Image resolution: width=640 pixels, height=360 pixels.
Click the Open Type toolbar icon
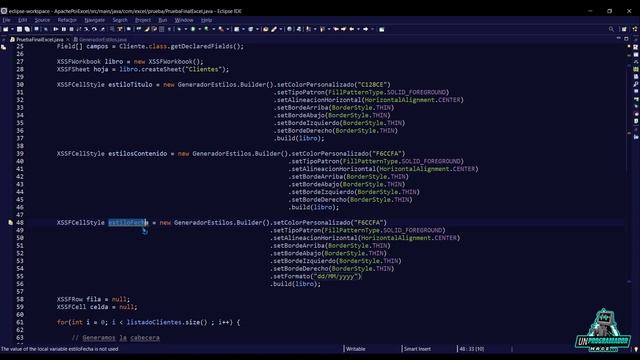266,29
